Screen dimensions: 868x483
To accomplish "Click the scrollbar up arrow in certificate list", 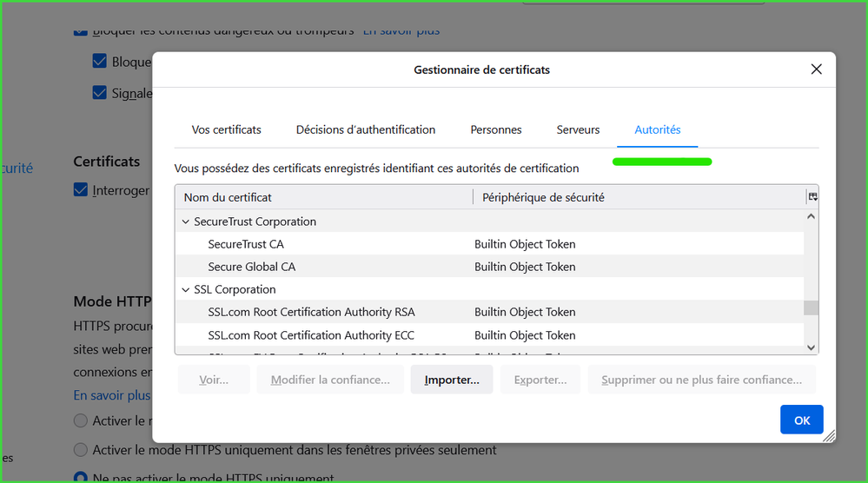I will coord(812,216).
